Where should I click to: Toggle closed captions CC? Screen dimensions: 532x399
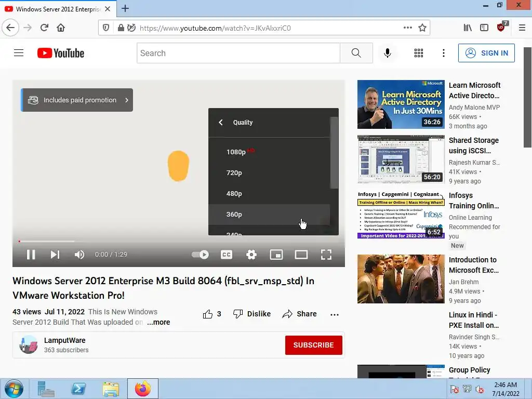click(227, 255)
